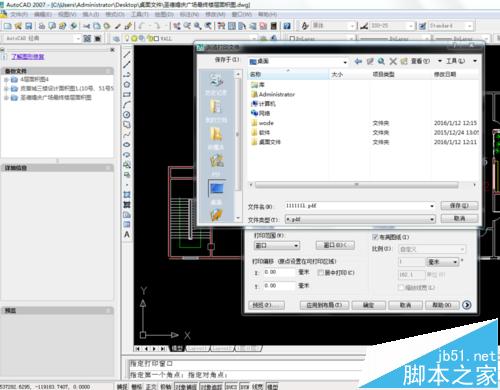The height and width of the screenshot is (390, 500).
Task: Open the File name dropdown arrow
Action: 432,206
